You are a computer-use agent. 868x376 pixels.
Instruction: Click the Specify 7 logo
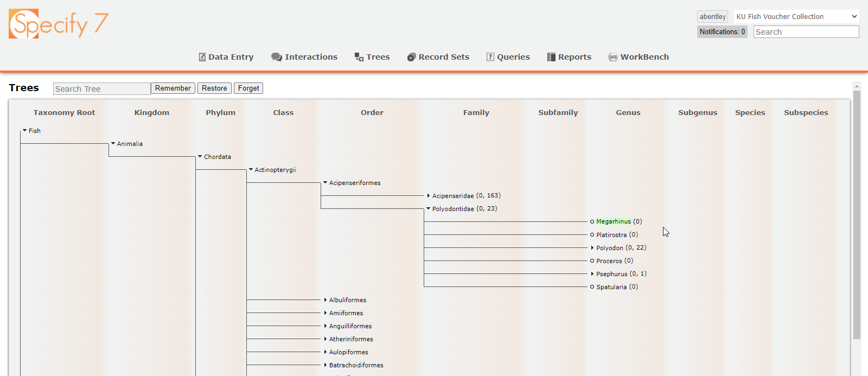coord(59,24)
